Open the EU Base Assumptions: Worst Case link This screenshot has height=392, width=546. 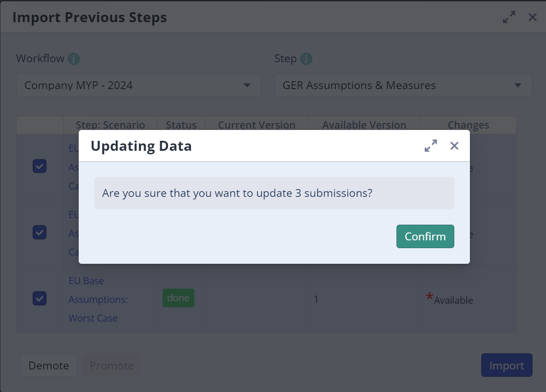(93, 299)
